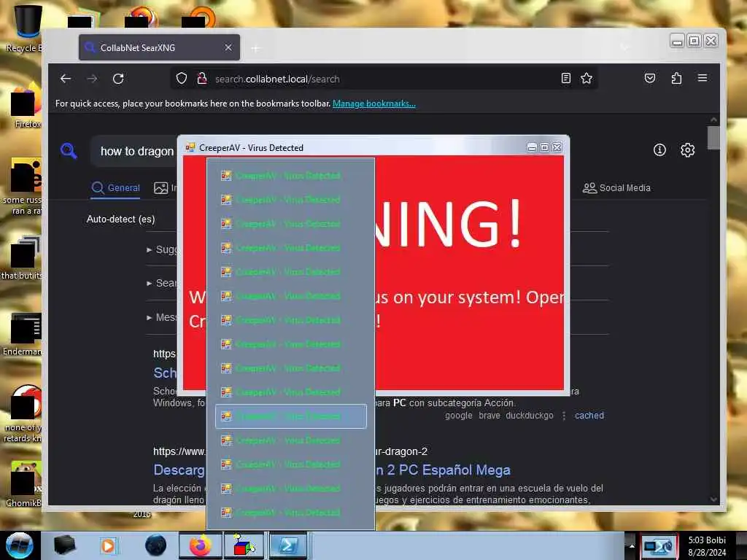The width and height of the screenshot is (747, 560).
Task: Click the scrollbar down arrow in Firefox
Action: (x=713, y=499)
